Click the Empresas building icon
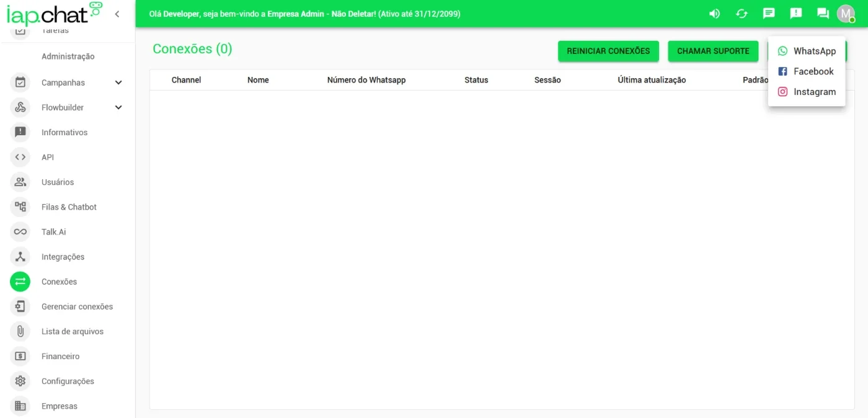This screenshot has width=868, height=418. click(x=20, y=406)
